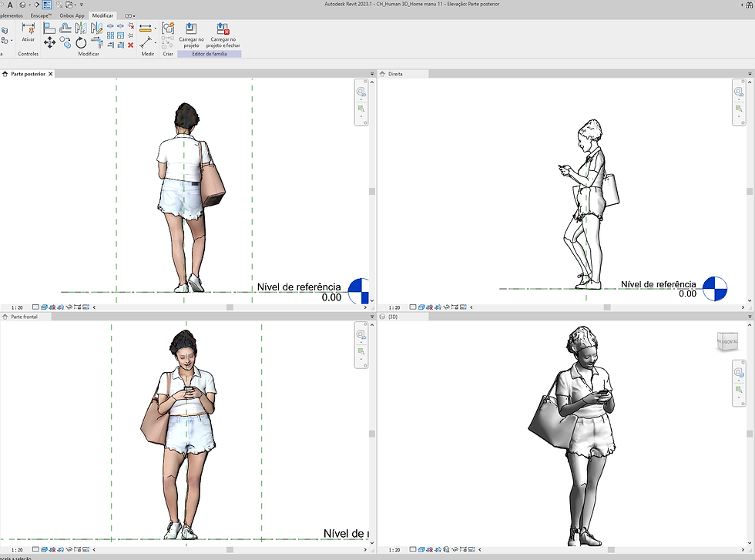
Task: Click Detail Level icon in Parte posterior view bar
Action: click(x=35, y=307)
